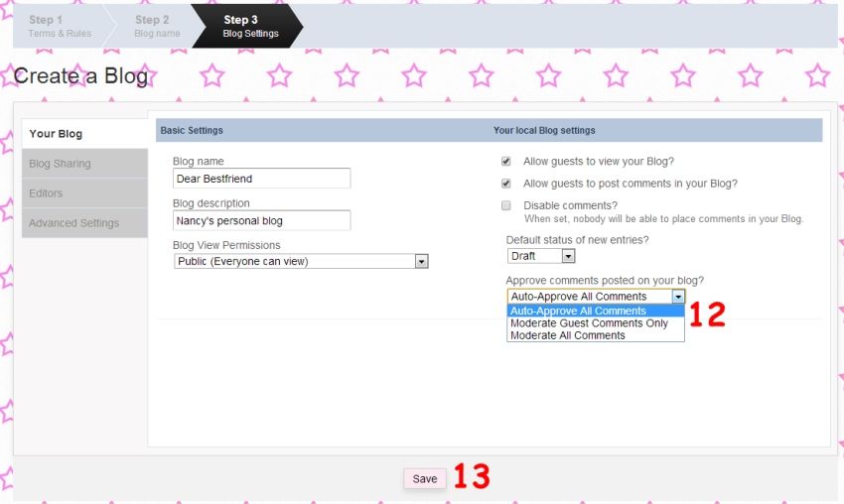Click the Blog View Permissions label

pyautogui.click(x=226, y=245)
